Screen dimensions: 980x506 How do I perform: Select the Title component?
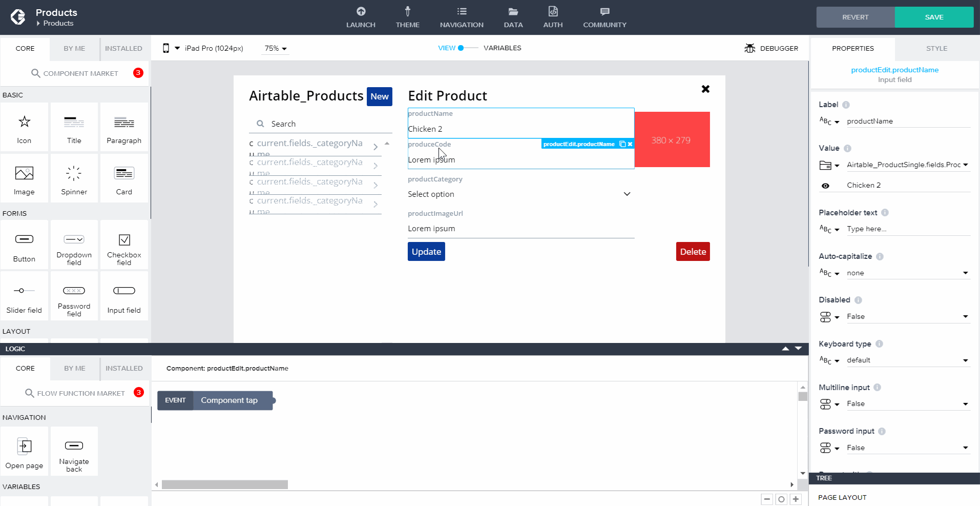click(x=74, y=127)
